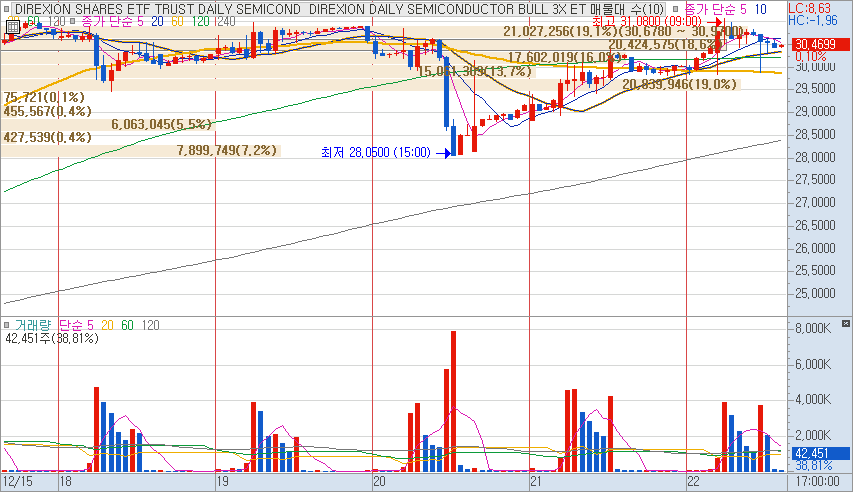
Task: Click date 19 on the time axis
Action: click(x=222, y=482)
